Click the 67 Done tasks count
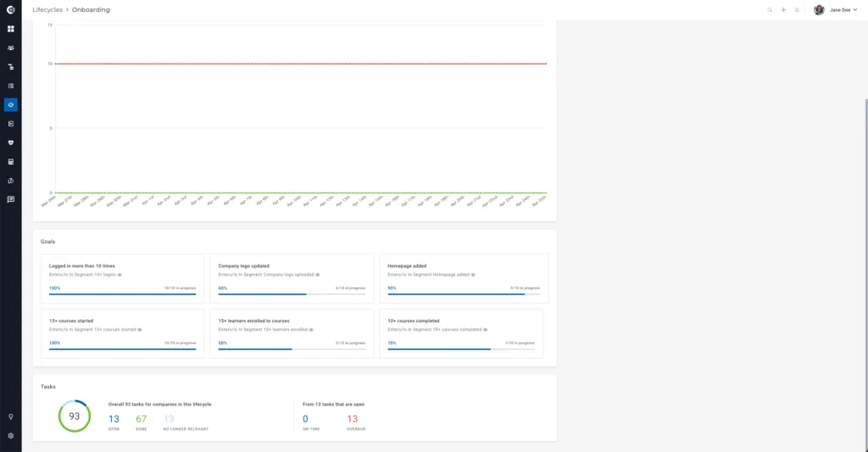 (x=142, y=419)
